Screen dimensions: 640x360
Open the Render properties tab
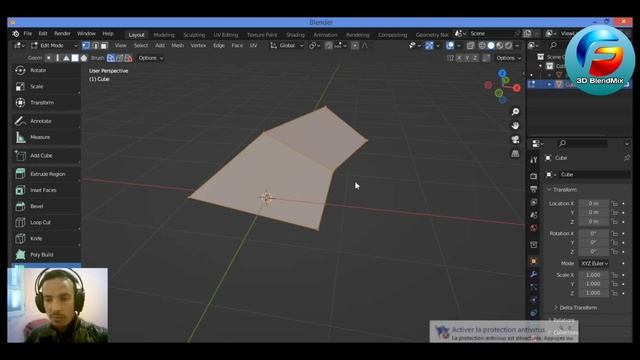click(x=533, y=176)
